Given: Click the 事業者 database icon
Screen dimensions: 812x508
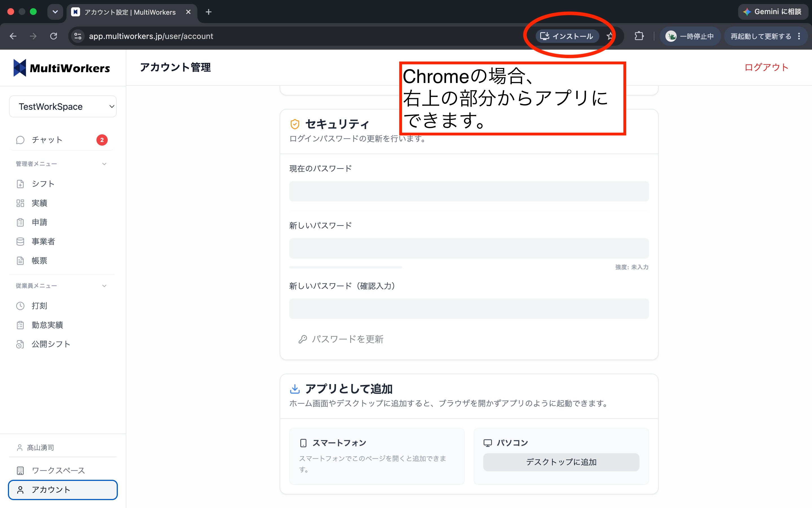Looking at the screenshot, I should click(20, 241).
